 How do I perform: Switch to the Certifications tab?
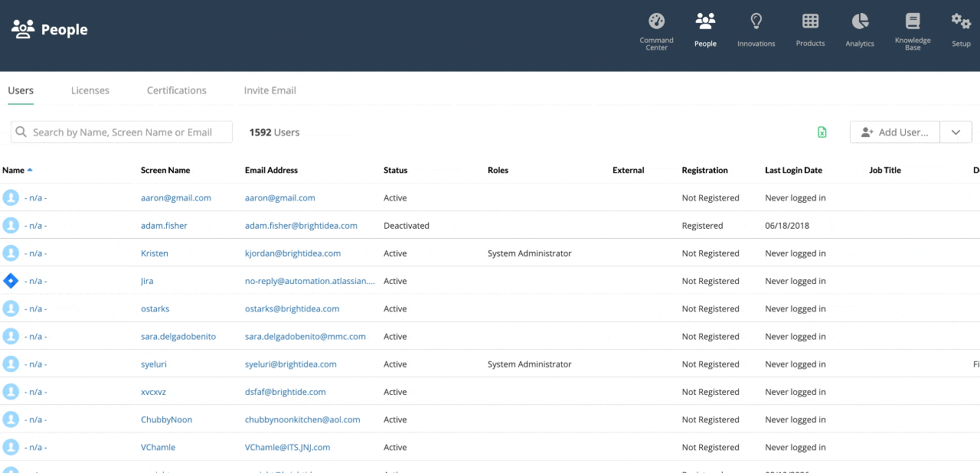click(177, 90)
